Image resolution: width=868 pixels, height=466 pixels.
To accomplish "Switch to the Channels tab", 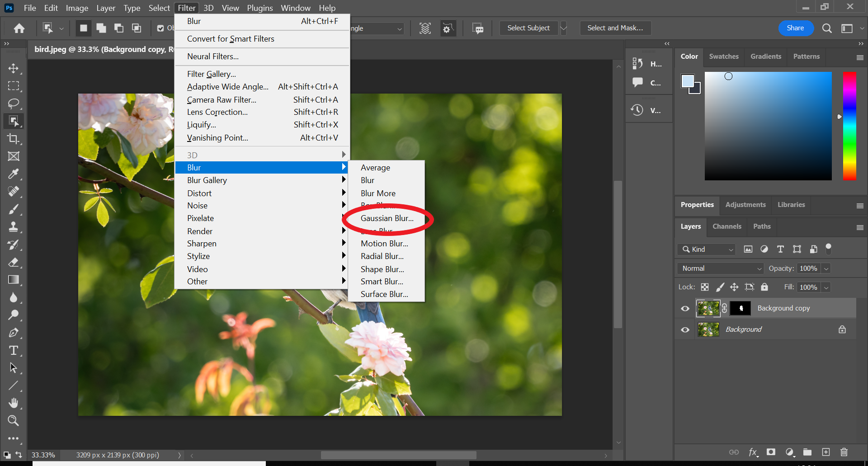I will coord(727,226).
